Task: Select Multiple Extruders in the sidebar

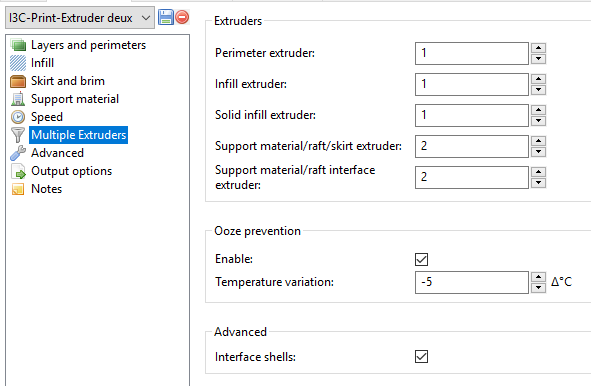Action: coord(78,135)
